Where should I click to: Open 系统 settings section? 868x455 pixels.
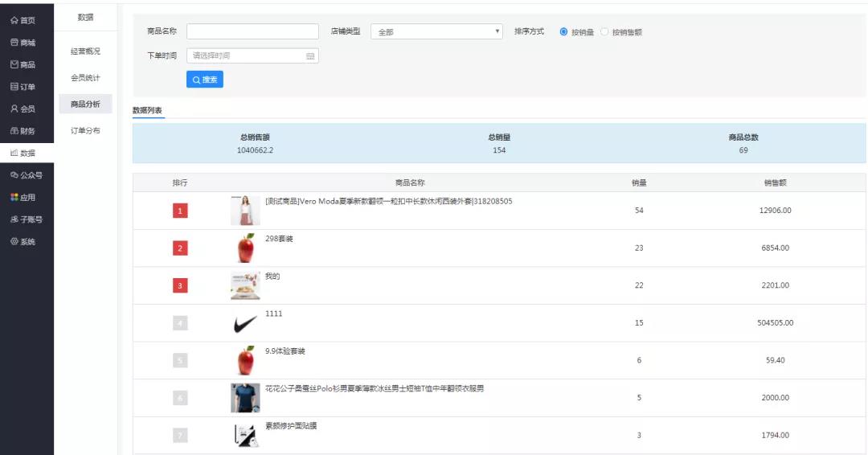coord(23,242)
